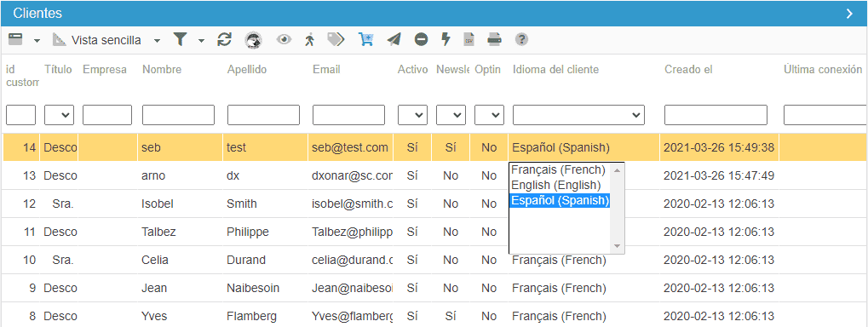
Task: Click the celia@durand email cell
Action: (x=350, y=260)
